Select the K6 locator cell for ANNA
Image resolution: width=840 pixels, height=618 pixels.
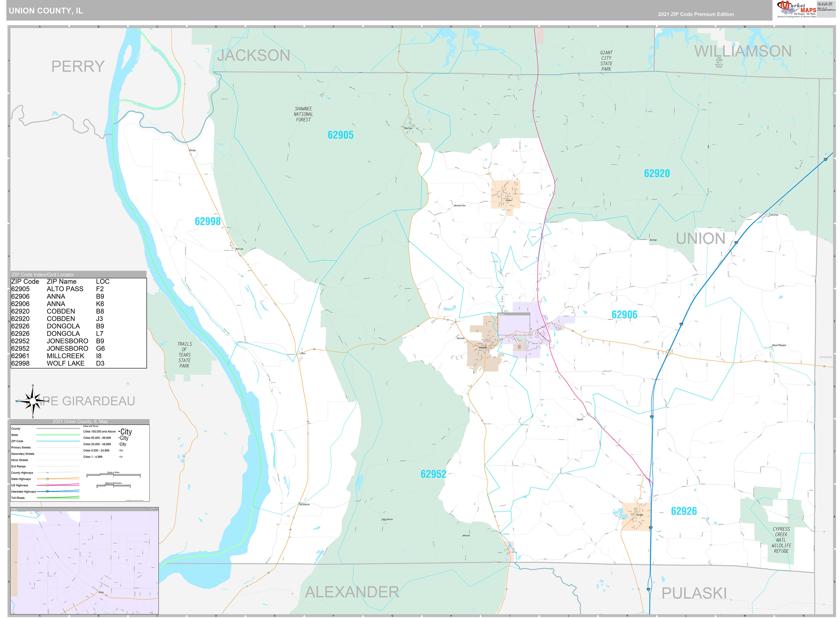click(100, 304)
